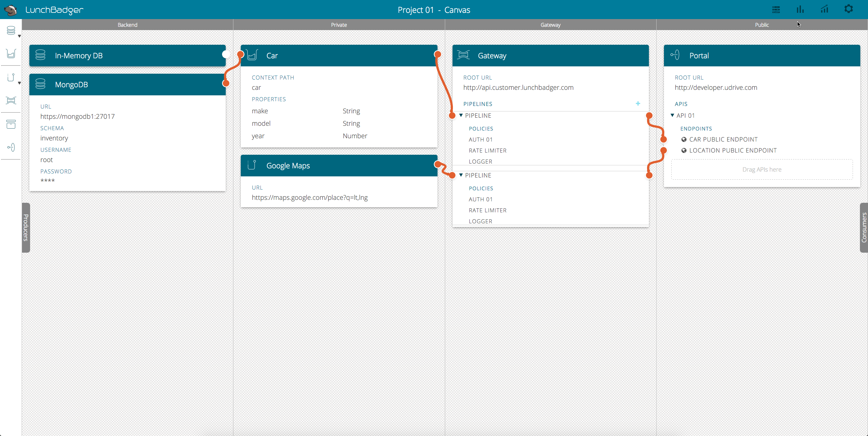Click the data source tool in sidebar
The height and width of the screenshot is (436, 868).
(11, 30)
